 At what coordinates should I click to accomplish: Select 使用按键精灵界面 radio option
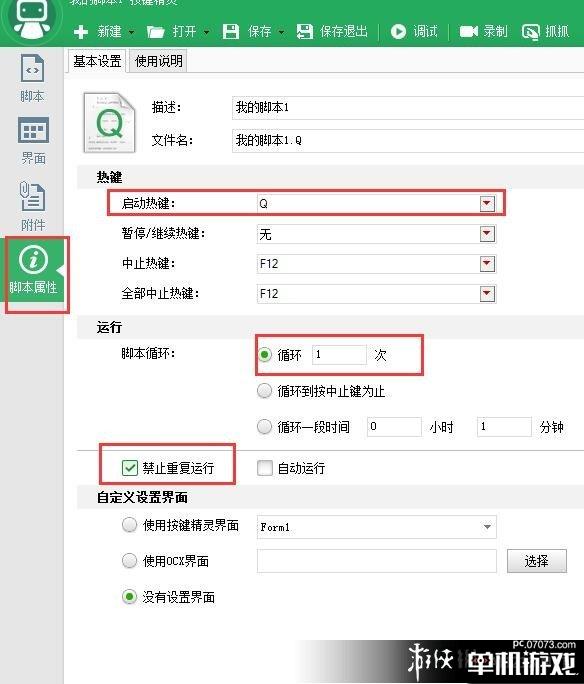129,524
